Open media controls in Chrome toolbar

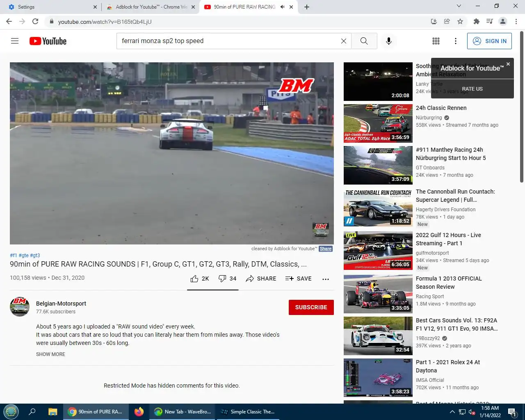click(490, 21)
